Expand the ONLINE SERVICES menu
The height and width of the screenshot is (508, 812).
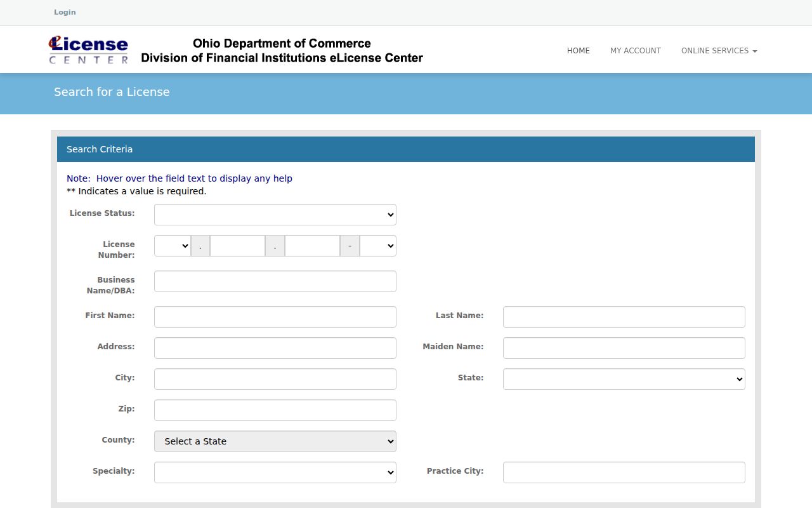click(719, 51)
